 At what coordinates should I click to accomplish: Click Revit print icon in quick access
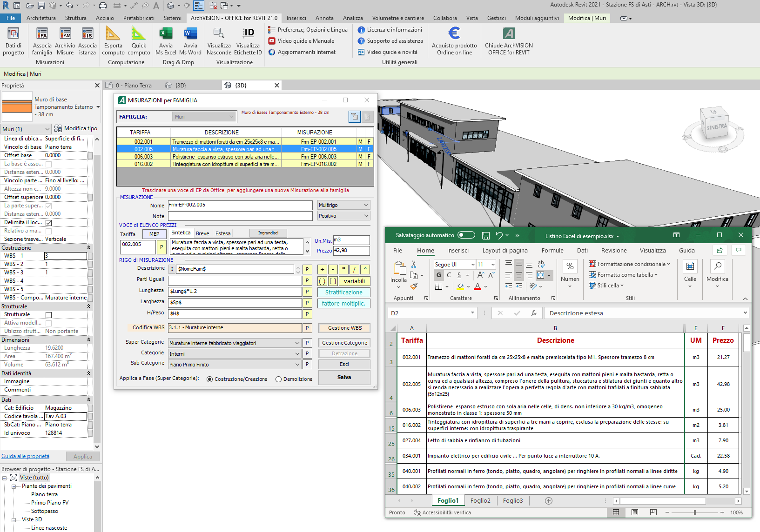point(103,6)
